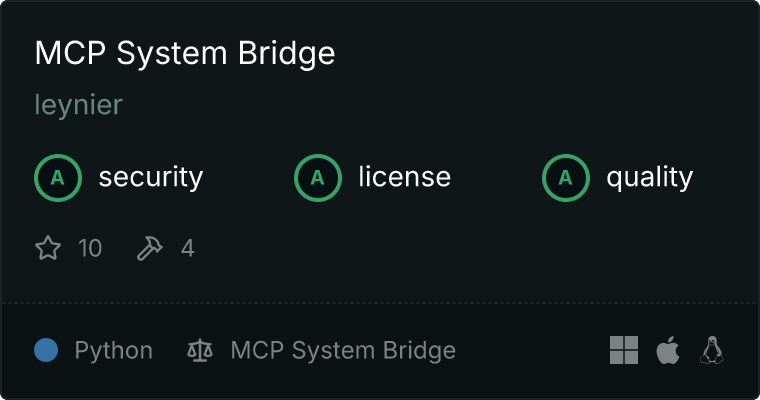Click the MCP System Bridge license text
Image resolution: width=760 pixels, height=400 pixels.
click(x=343, y=351)
